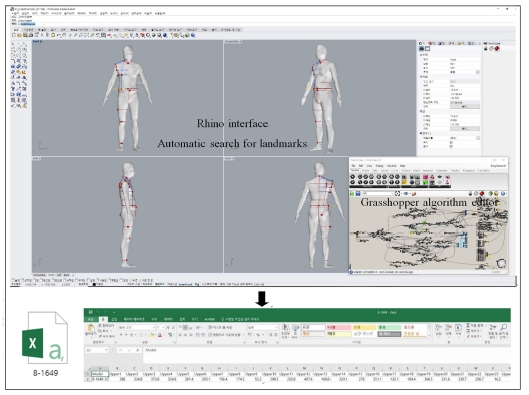Image resolution: width=529 pixels, height=395 pixels.
Task: Click the Print icon in Rhino toolbar
Action: (30, 35)
